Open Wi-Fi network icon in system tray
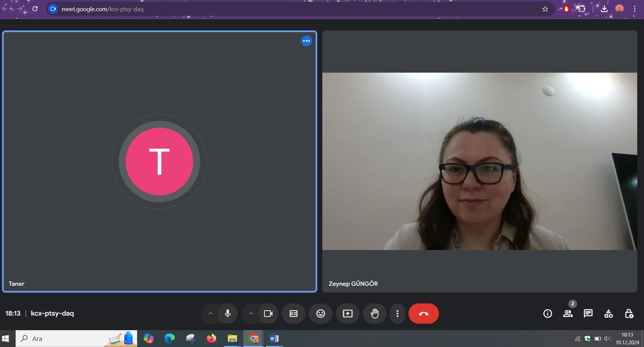The width and height of the screenshot is (644, 347). [578, 339]
